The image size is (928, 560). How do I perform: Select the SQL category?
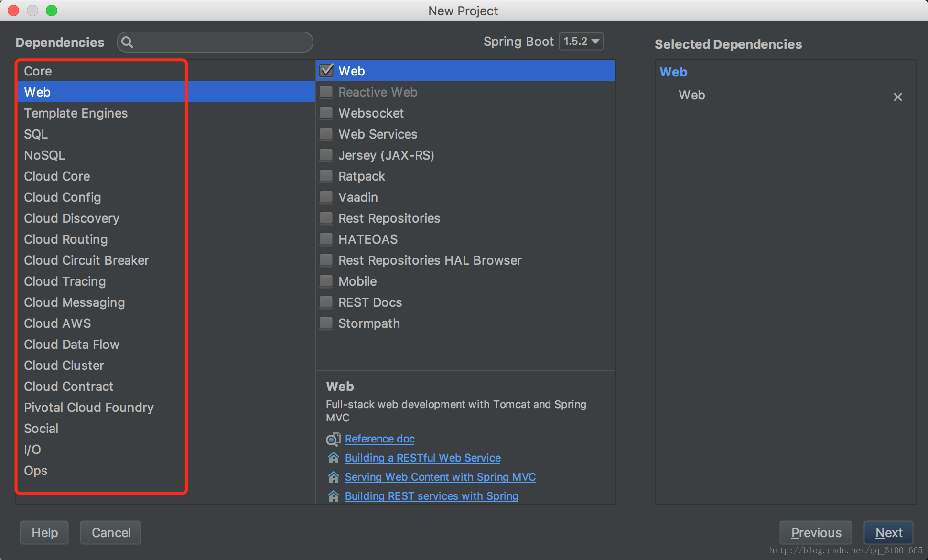(x=165, y=134)
